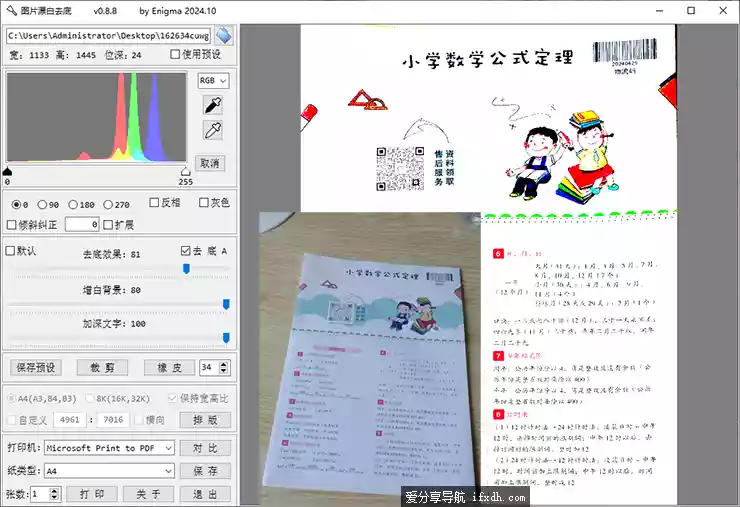The width and height of the screenshot is (740, 507).
Task: Click the 排版 layout button
Action: pyautogui.click(x=205, y=420)
